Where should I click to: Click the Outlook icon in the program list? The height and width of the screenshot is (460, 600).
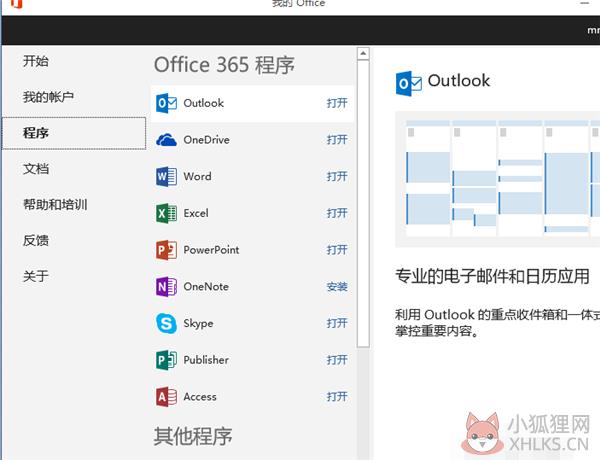(166, 103)
